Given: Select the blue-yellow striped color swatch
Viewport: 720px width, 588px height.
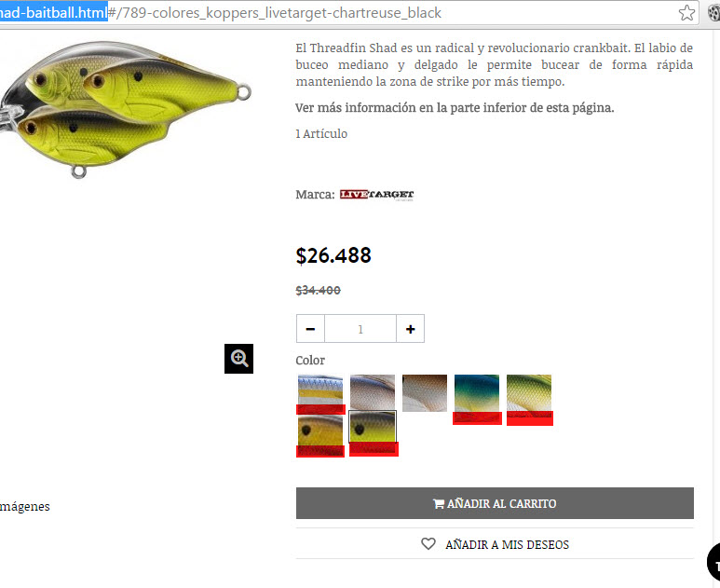Looking at the screenshot, I should (x=320, y=393).
